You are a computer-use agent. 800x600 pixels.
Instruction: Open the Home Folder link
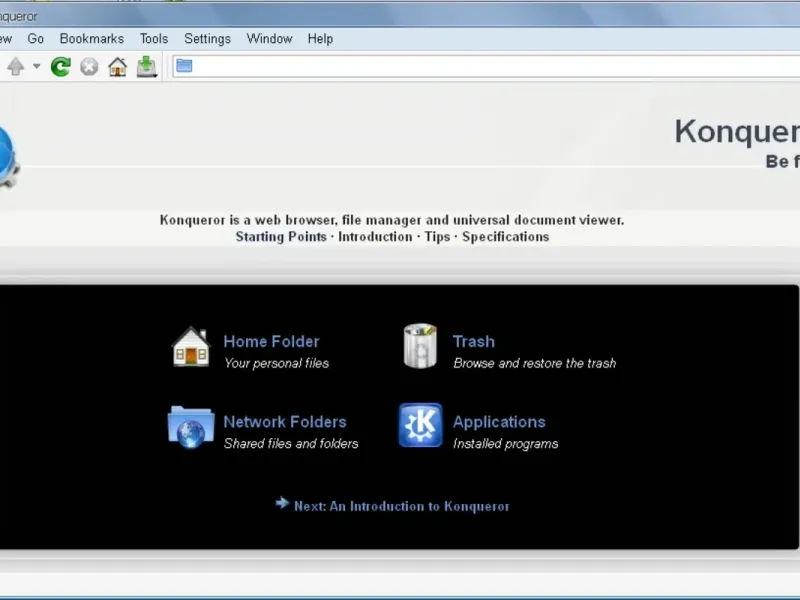tap(271, 341)
